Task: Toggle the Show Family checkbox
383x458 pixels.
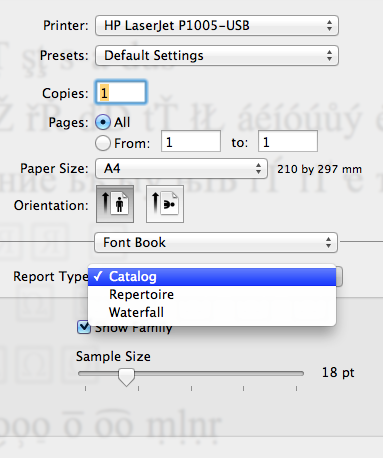Action: pyautogui.click(x=84, y=327)
